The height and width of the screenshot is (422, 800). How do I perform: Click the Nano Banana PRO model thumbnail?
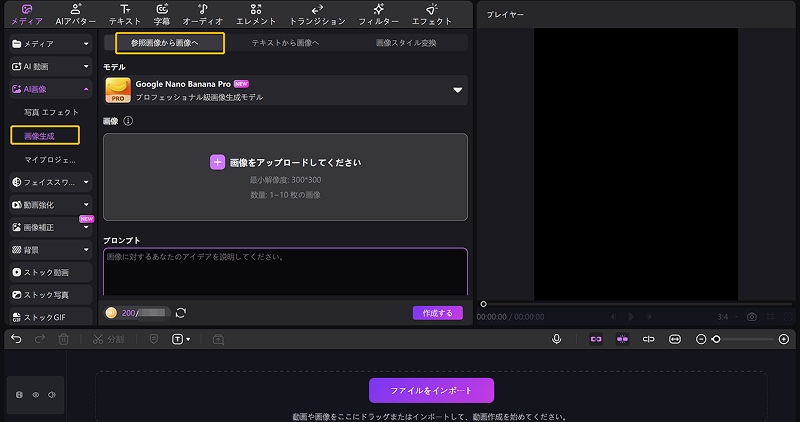pyautogui.click(x=118, y=90)
